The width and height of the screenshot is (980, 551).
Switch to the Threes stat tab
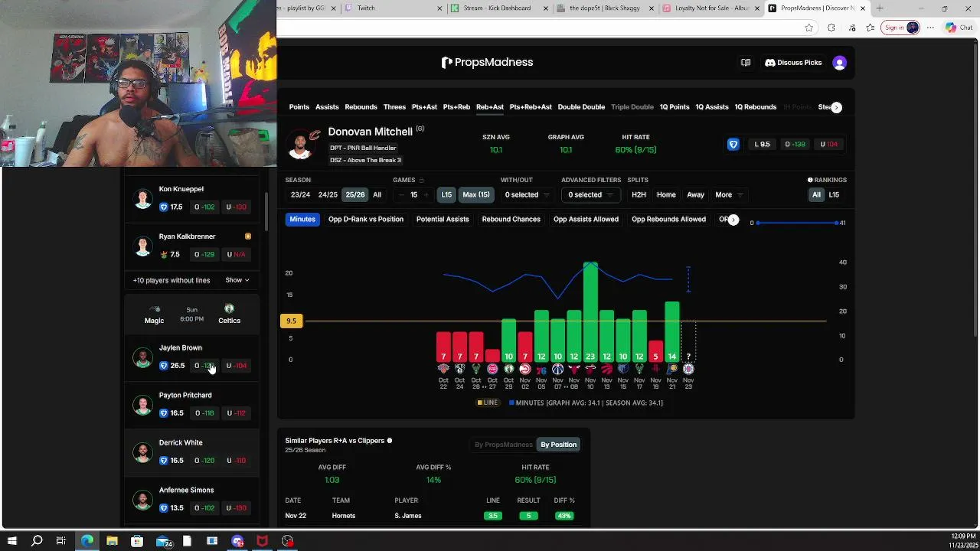[x=394, y=107]
